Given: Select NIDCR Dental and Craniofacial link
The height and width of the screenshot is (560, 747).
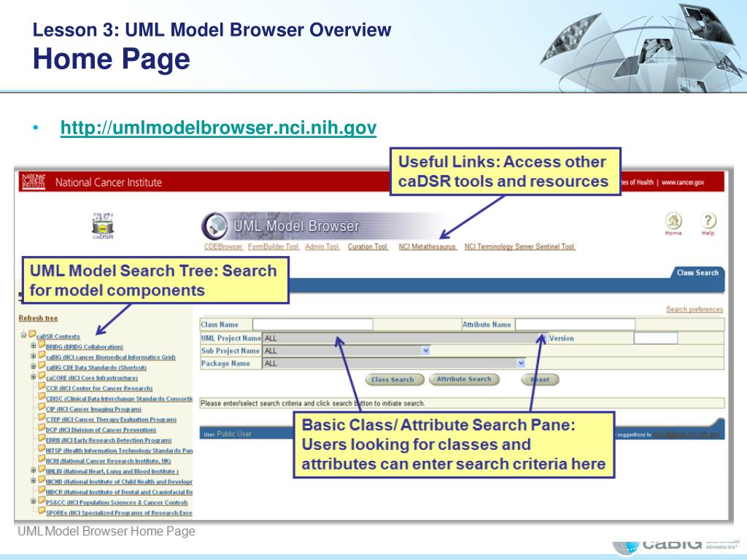Looking at the screenshot, I should [119, 492].
